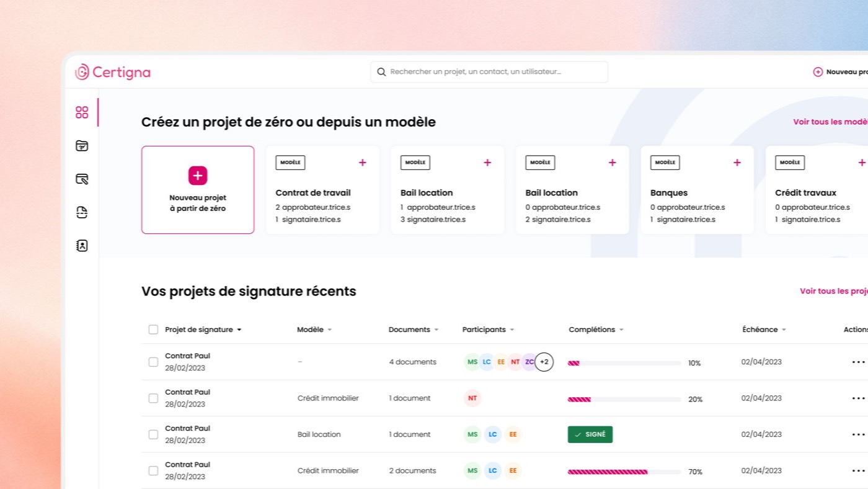This screenshot has height=489, width=868.
Task: Click the sidebar document scan icon
Action: pos(82,212)
